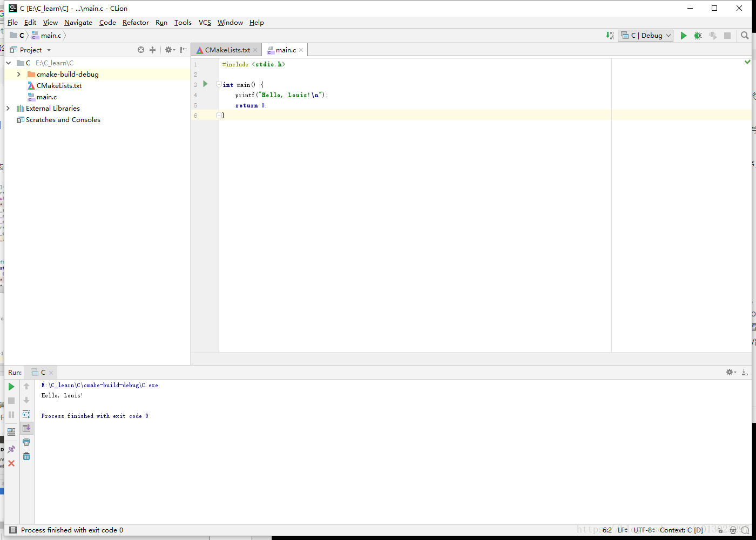Rerun program with green arrow in Run panel
The image size is (756, 540).
(x=11, y=387)
